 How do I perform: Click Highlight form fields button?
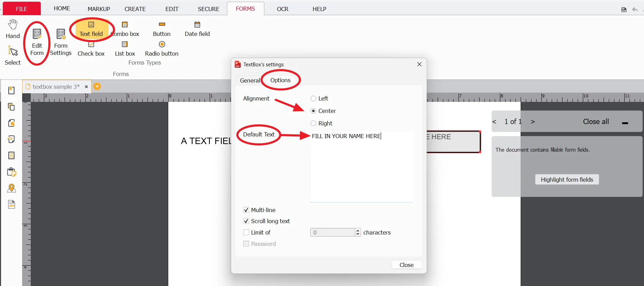567,180
